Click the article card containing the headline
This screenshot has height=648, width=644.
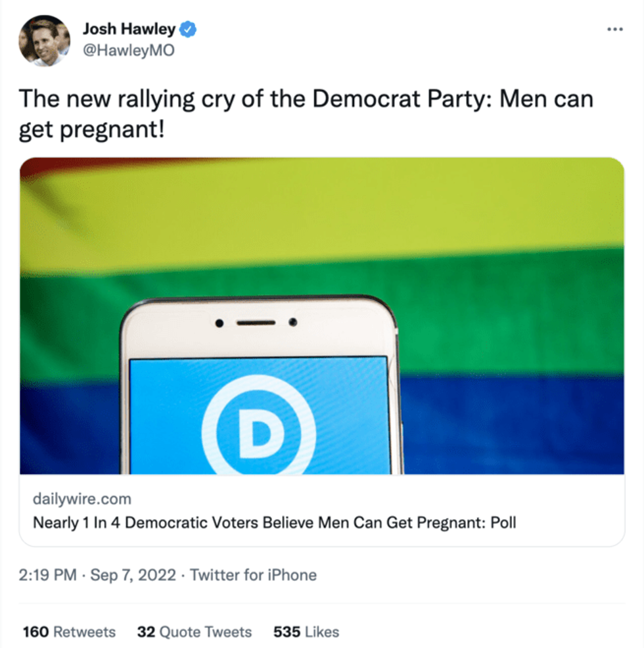pos(322,511)
